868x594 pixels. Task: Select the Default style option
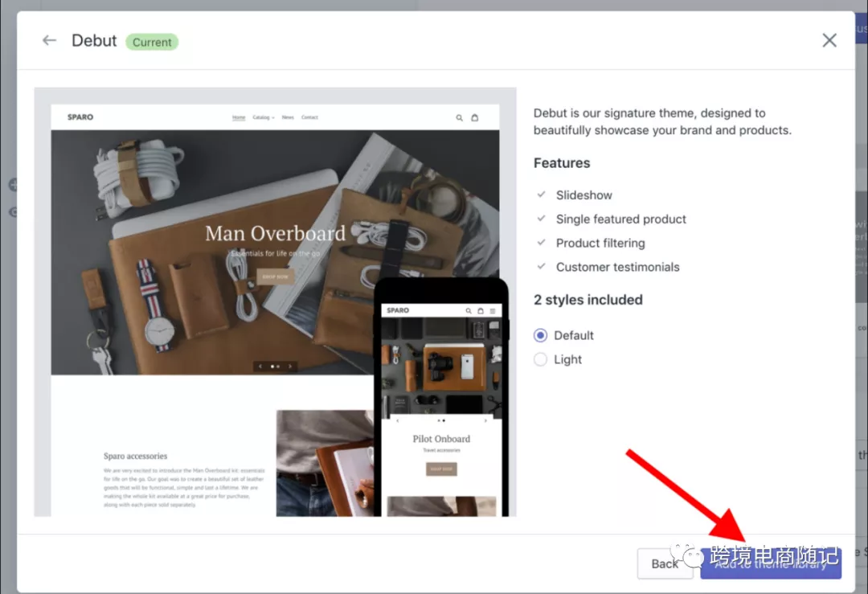[542, 335]
